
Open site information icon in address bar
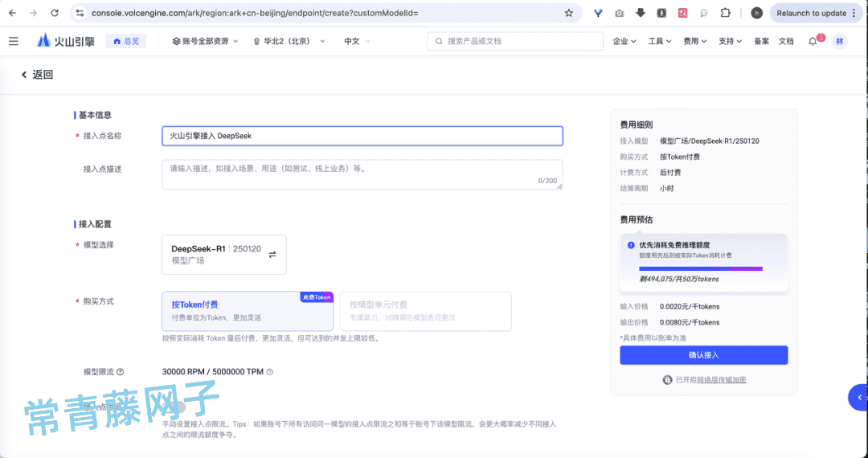tap(80, 13)
